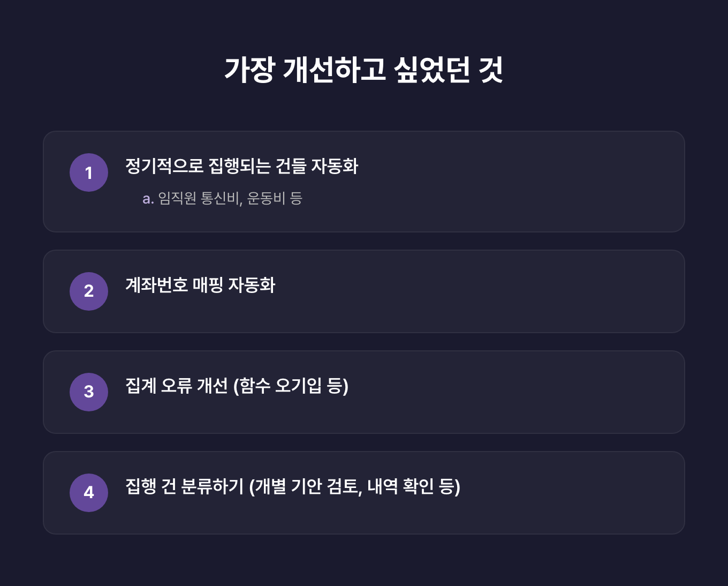Click the slide title 가장 개선하고 싶었던 것

coord(363,70)
